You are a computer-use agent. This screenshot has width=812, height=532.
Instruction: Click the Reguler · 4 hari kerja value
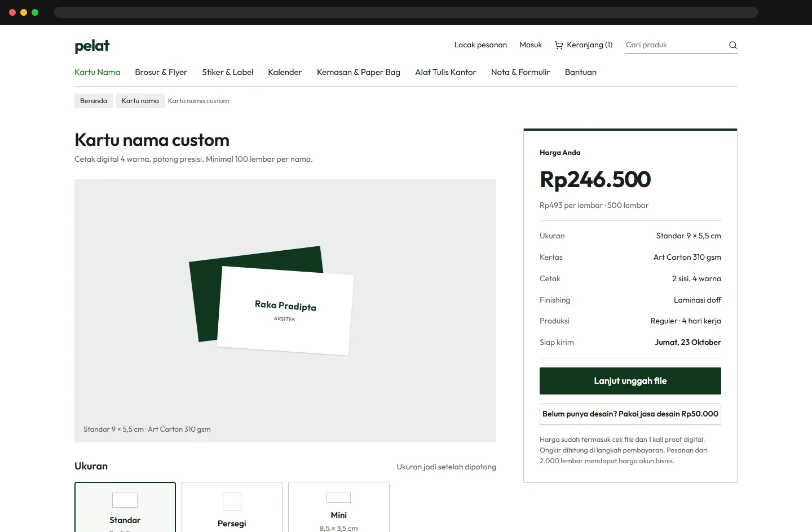[x=686, y=321]
